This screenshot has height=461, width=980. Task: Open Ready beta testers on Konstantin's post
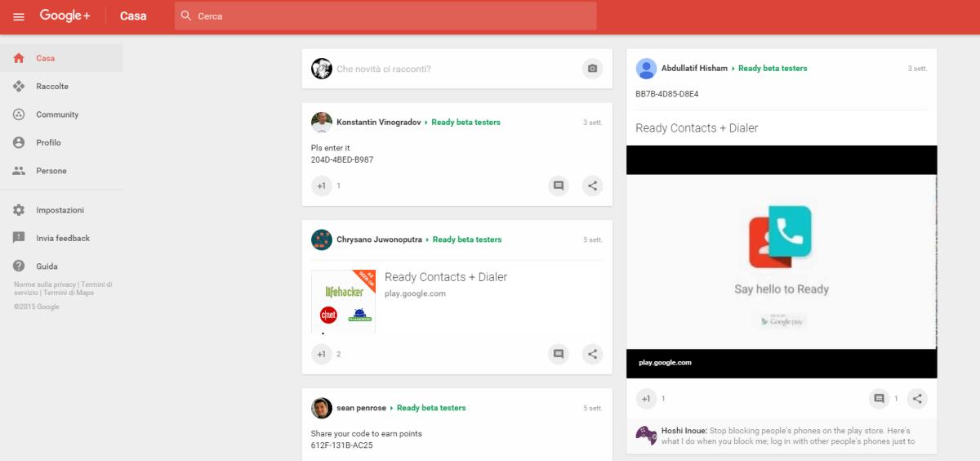pos(465,123)
